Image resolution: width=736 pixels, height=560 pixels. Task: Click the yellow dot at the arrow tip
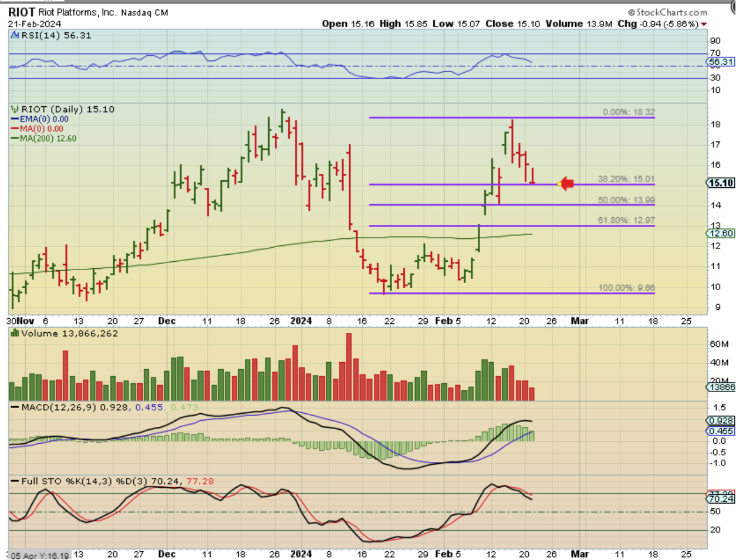click(559, 185)
